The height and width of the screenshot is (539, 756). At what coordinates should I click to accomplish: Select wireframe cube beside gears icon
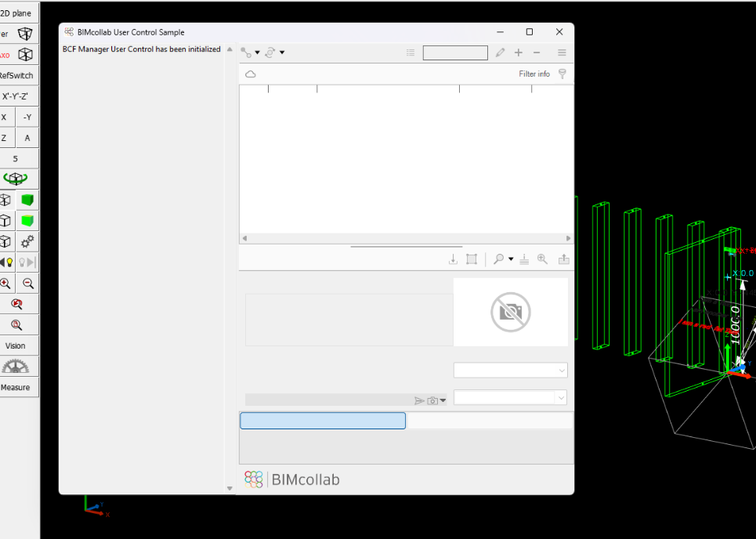5,241
